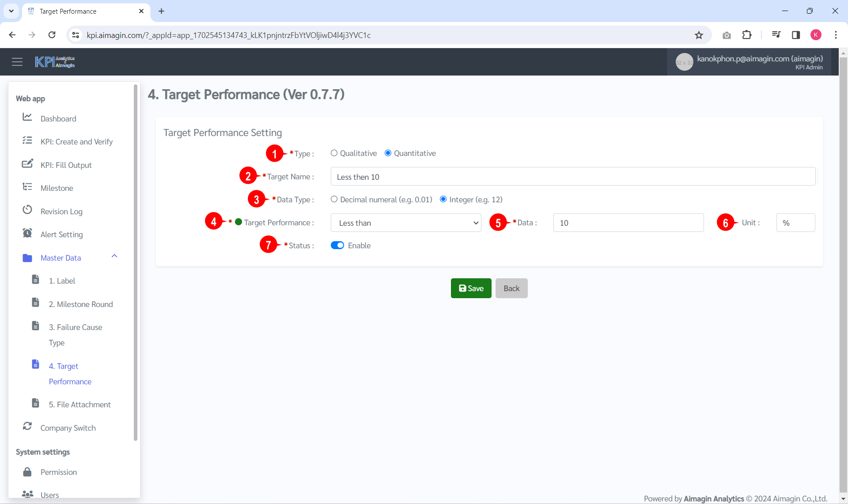
Task: Click the Permission lock icon
Action: coord(27,471)
